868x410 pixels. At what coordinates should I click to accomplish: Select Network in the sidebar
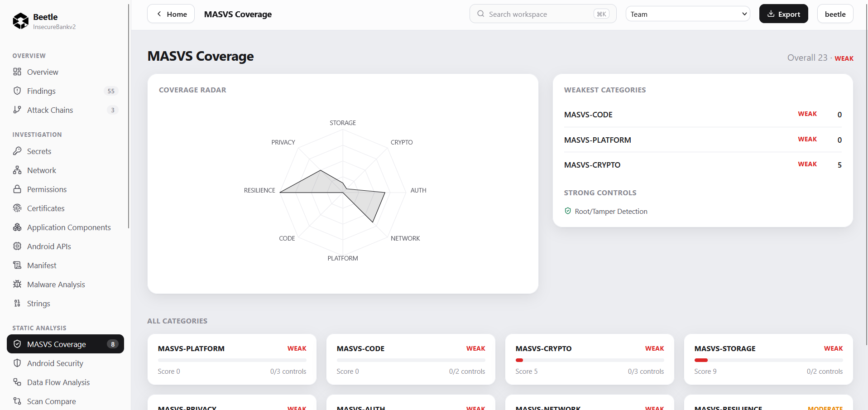(65, 170)
